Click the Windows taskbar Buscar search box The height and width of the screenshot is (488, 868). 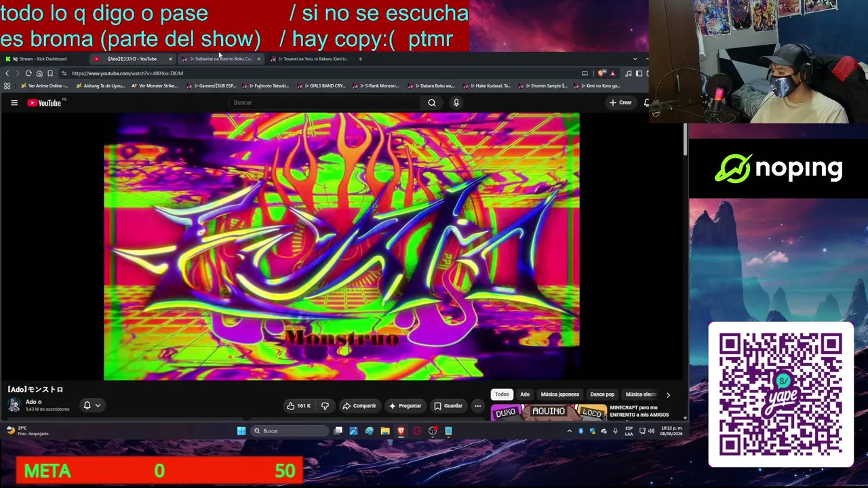click(290, 431)
